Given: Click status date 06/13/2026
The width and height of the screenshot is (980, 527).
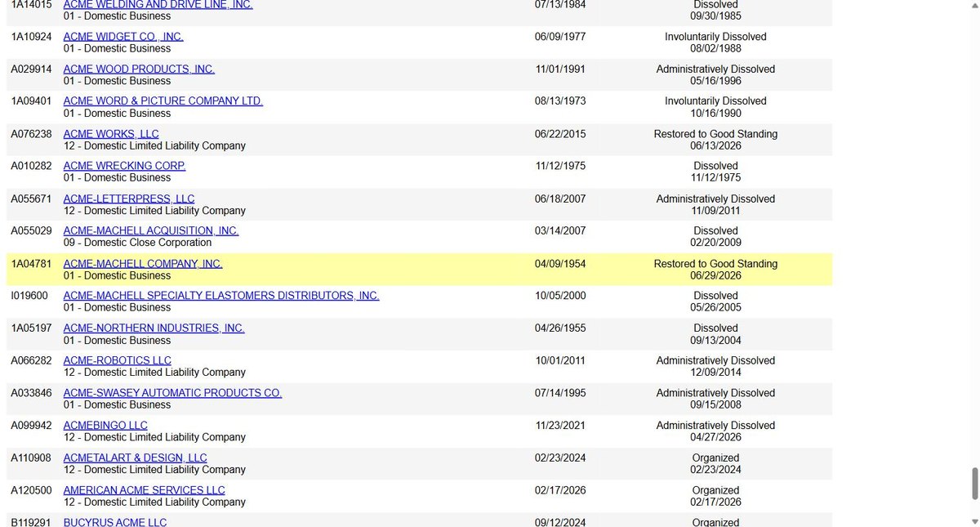Looking at the screenshot, I should 715,145.
